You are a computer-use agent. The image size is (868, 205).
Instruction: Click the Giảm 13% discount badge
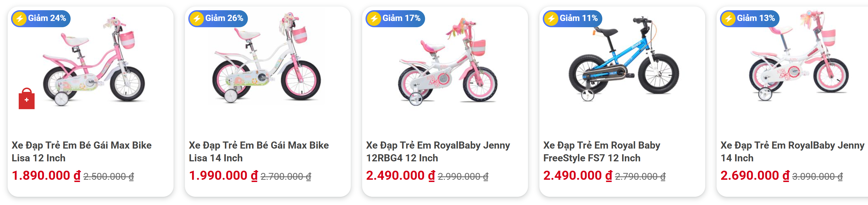click(x=750, y=18)
